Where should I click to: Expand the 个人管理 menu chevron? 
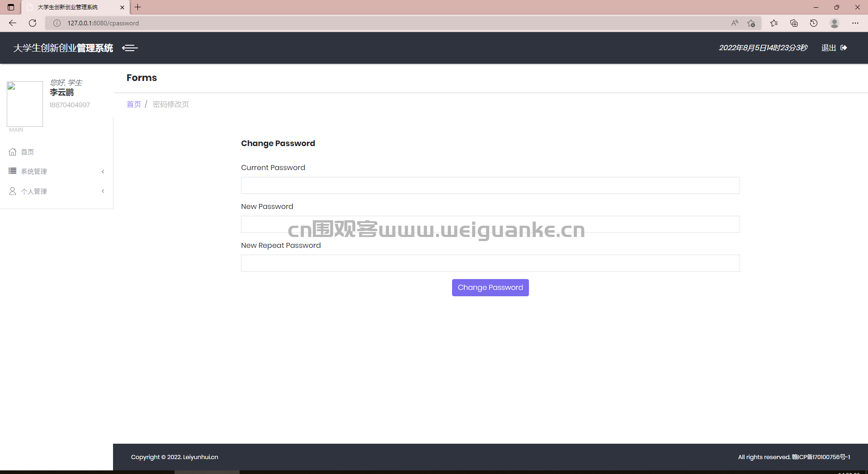[x=103, y=191]
